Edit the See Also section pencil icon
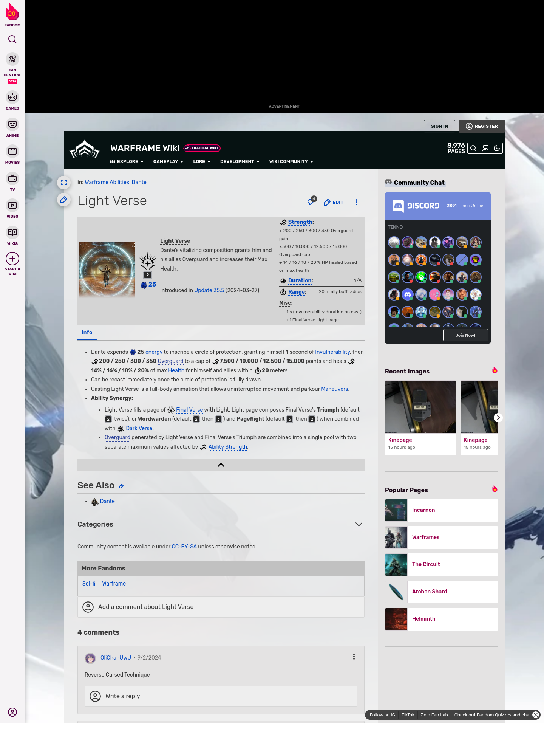Image resolution: width=544 pixels, height=756 pixels. tap(121, 486)
